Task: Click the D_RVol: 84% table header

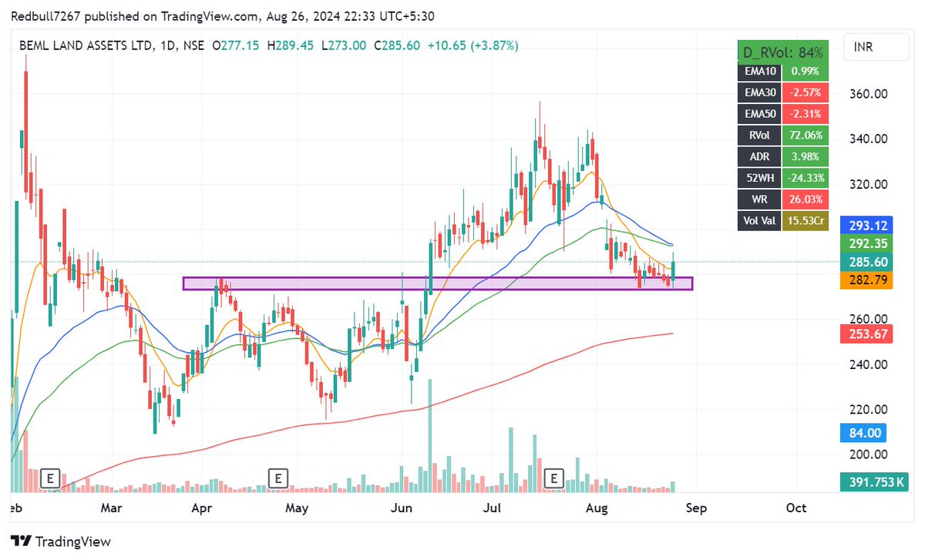Action: 782,52
